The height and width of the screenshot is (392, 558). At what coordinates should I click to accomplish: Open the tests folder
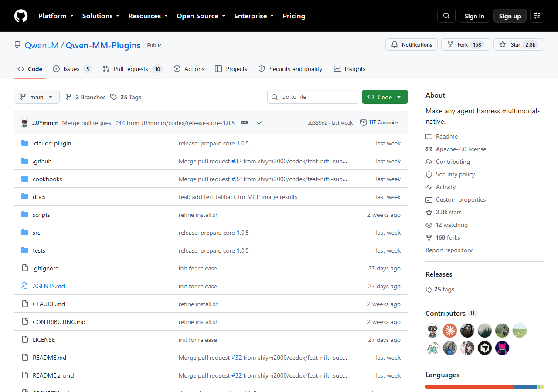point(39,250)
